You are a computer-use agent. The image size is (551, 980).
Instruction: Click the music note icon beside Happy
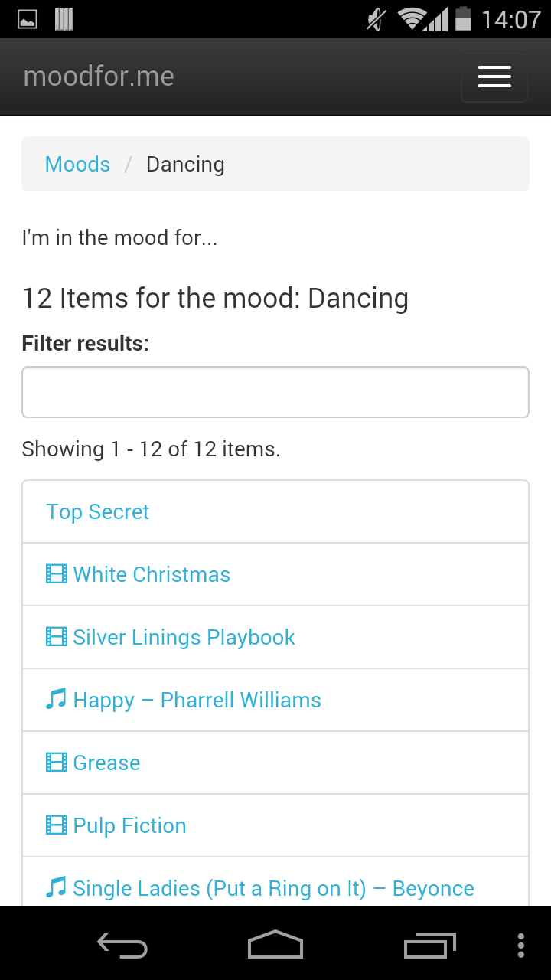tap(56, 699)
